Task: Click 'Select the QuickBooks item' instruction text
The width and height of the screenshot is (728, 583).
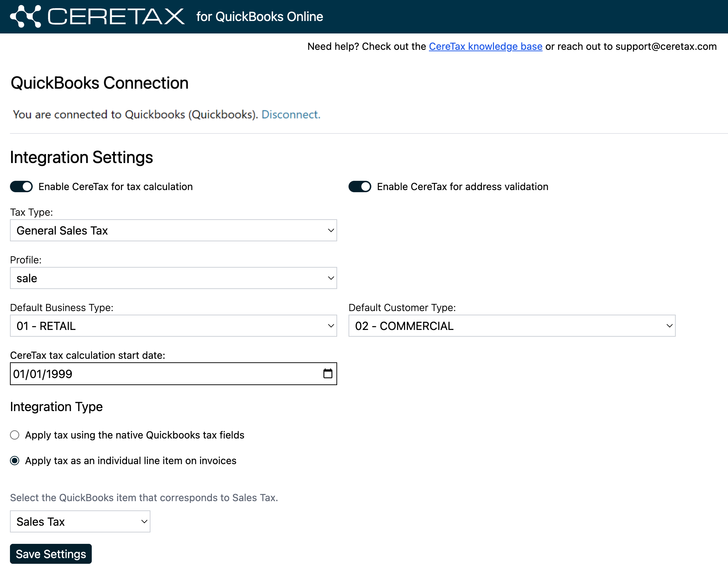Action: point(144,498)
